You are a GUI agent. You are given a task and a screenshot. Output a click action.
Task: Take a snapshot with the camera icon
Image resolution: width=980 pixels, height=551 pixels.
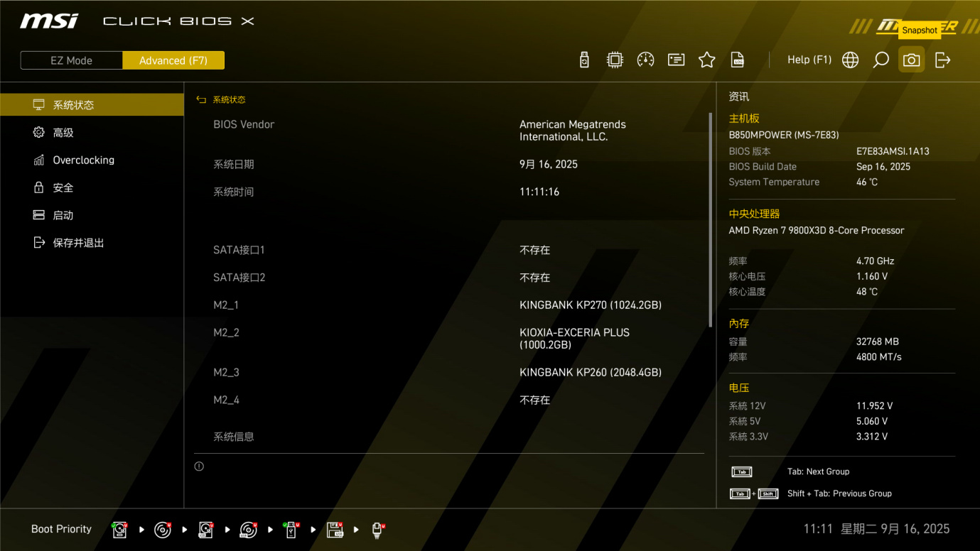[911, 60]
